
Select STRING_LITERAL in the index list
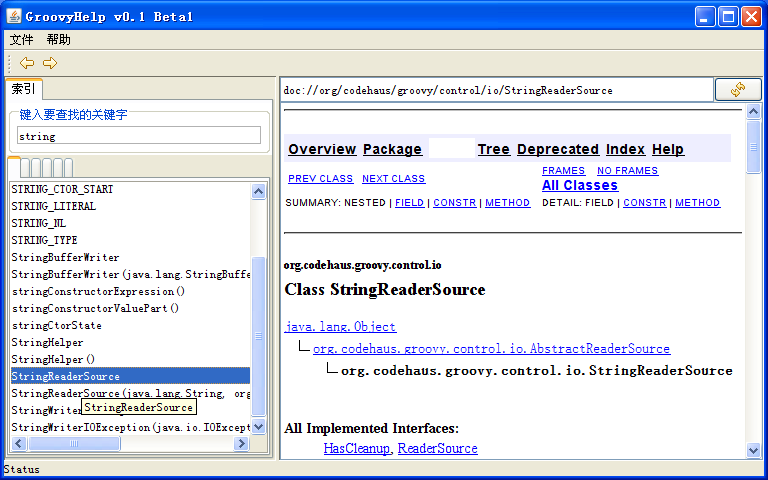[x=130, y=206]
